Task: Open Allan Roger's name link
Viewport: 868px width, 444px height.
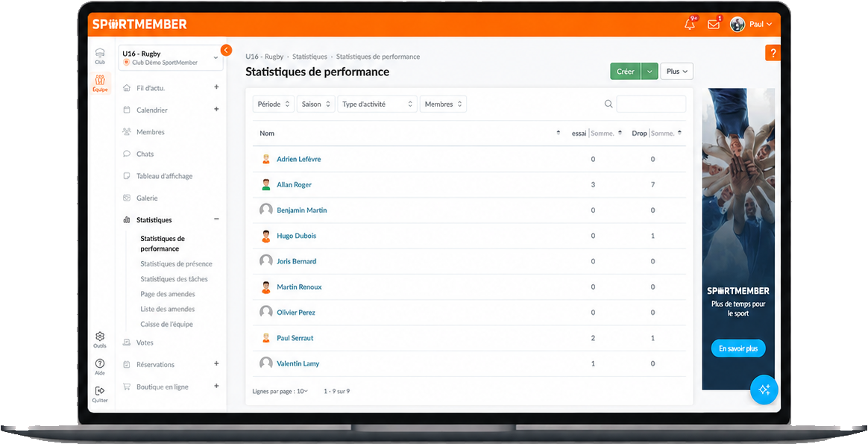Action: tap(294, 185)
